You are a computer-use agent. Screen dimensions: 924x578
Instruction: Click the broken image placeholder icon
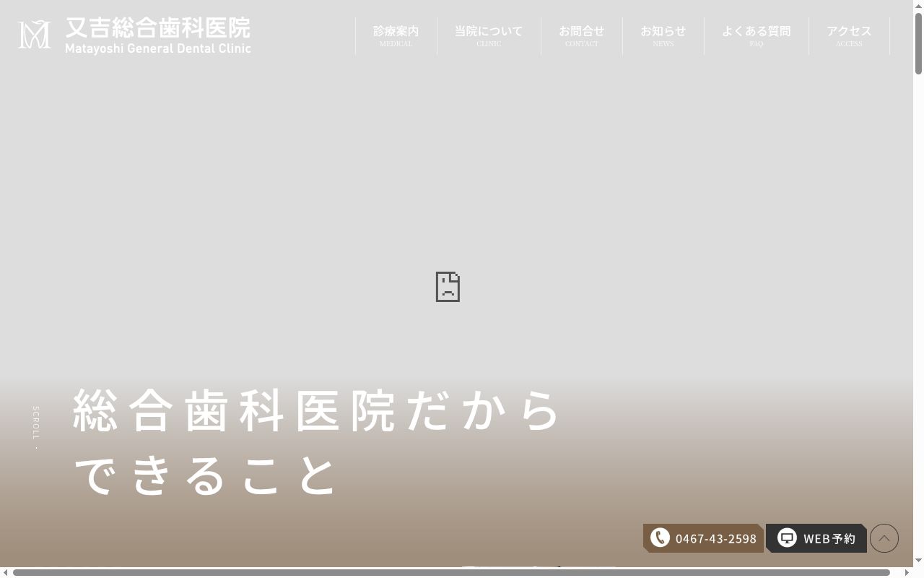coord(448,287)
